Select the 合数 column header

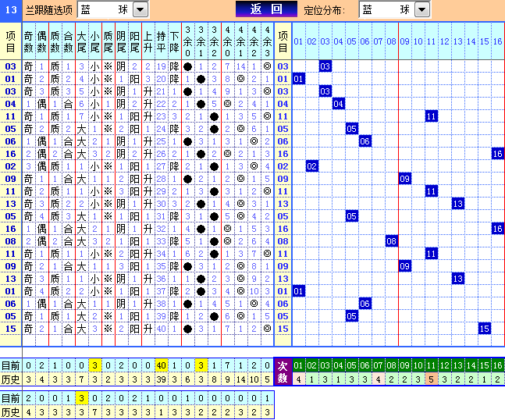pos(68,41)
